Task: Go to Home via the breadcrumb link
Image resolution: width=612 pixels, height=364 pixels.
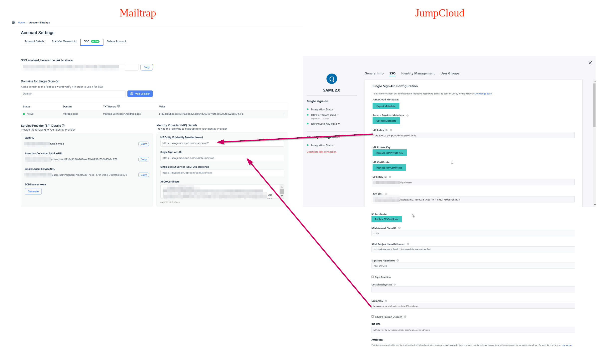Action: click(x=21, y=23)
